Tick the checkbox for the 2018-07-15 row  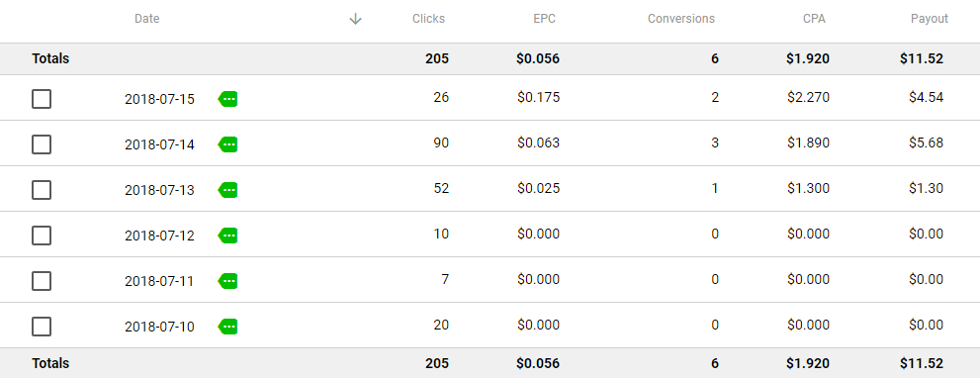(x=42, y=99)
